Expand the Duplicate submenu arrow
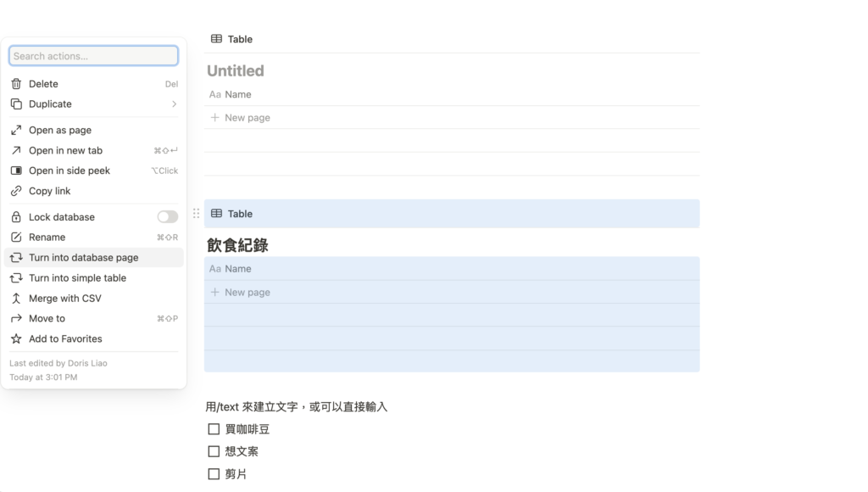 (x=174, y=104)
